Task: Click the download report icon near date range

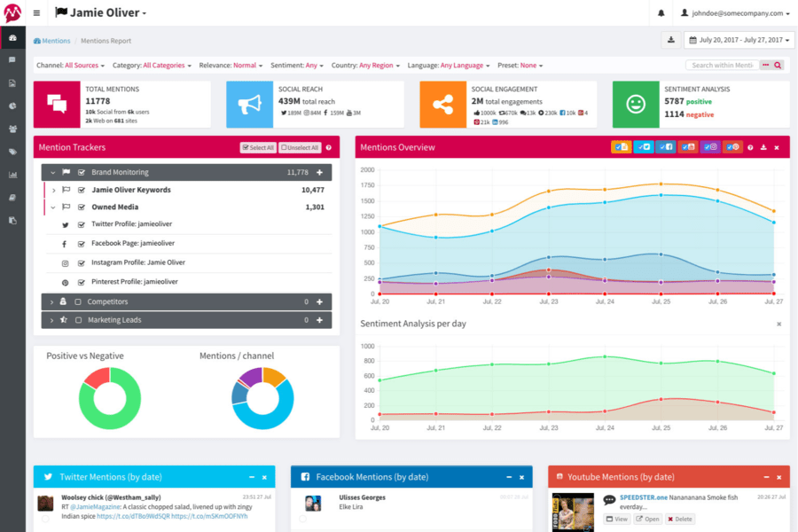Action: (671, 40)
